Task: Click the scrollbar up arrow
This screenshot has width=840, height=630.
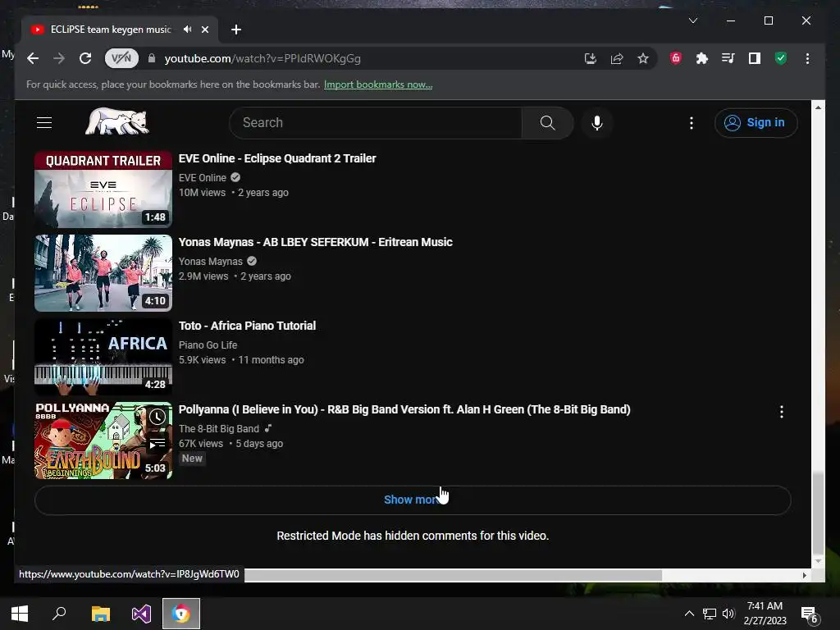Action: 818,107
